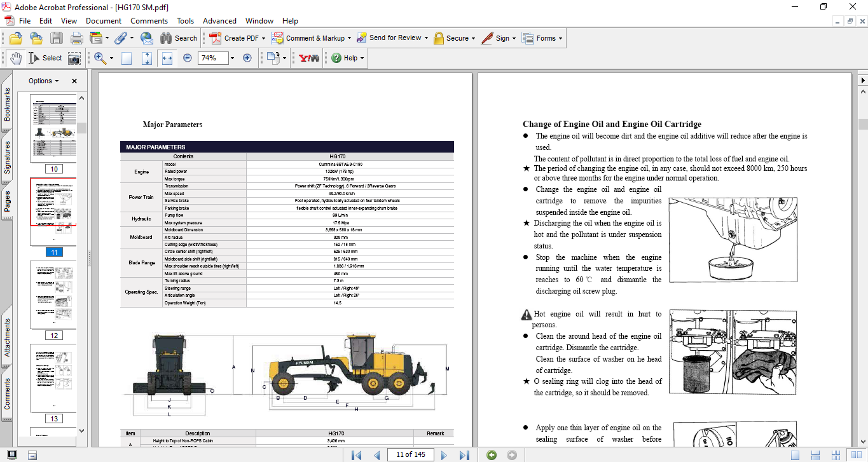Viewport: 868px width, 462px height.
Task: Switch to the Bookmarks side tab
Action: [8, 104]
